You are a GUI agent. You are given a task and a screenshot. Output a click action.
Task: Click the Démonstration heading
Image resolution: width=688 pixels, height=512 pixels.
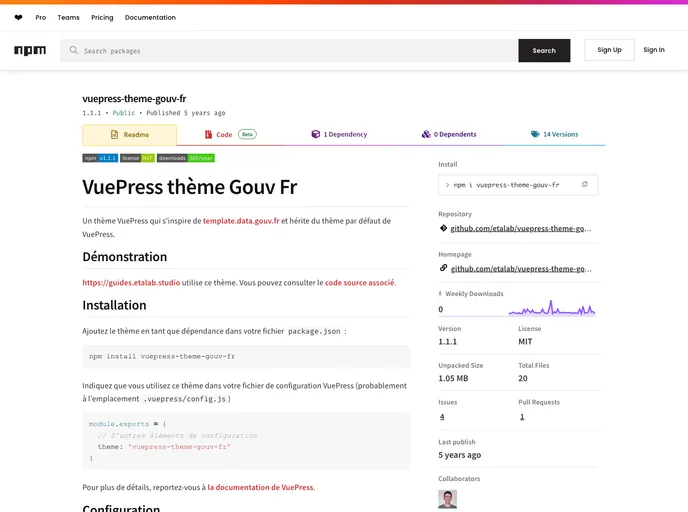(x=125, y=257)
